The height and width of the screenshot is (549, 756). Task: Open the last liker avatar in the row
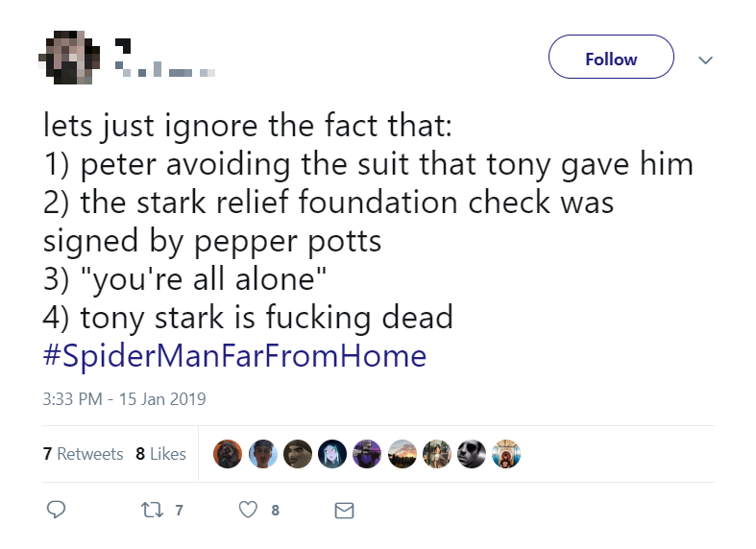tap(505, 454)
